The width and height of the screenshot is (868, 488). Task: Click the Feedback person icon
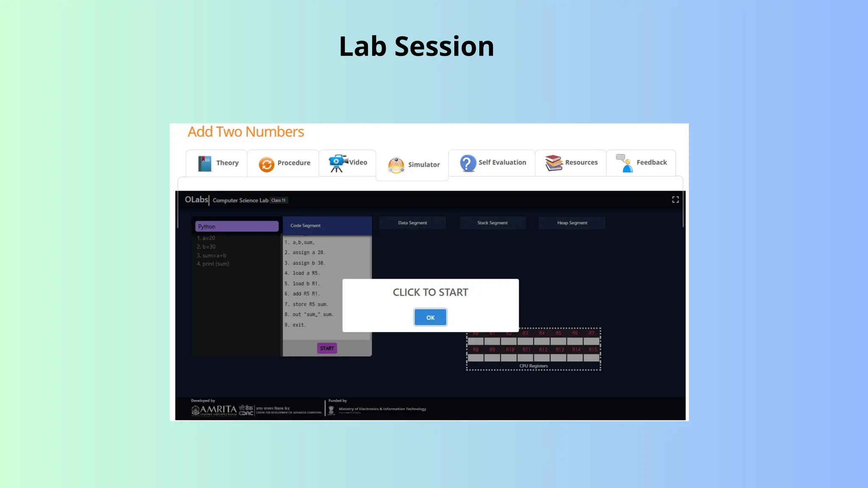click(625, 164)
